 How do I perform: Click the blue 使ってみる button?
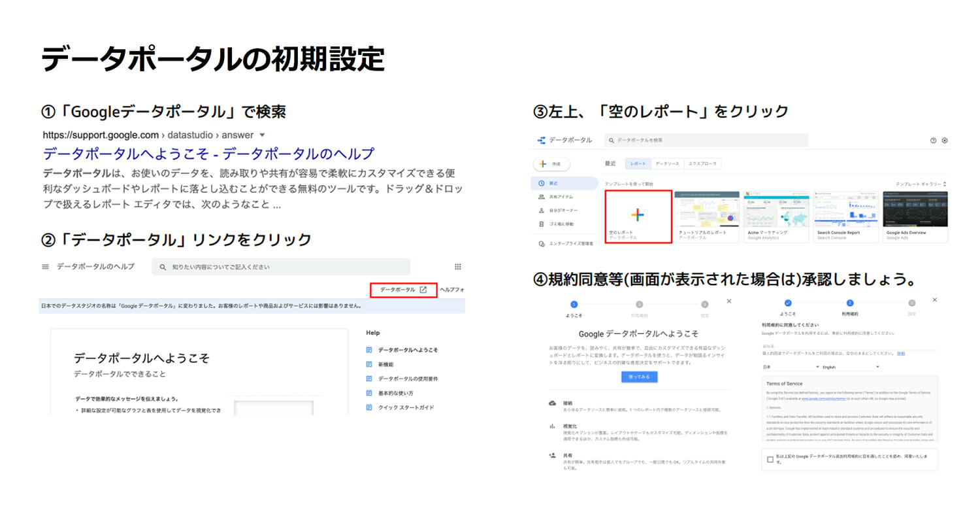(x=639, y=377)
